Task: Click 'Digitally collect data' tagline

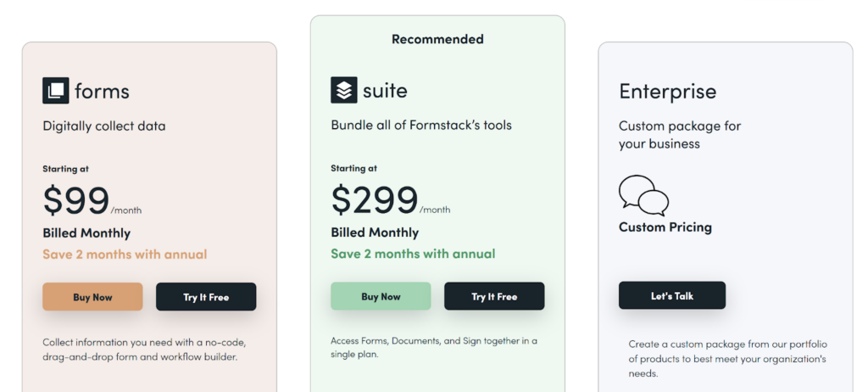Action: tap(104, 126)
